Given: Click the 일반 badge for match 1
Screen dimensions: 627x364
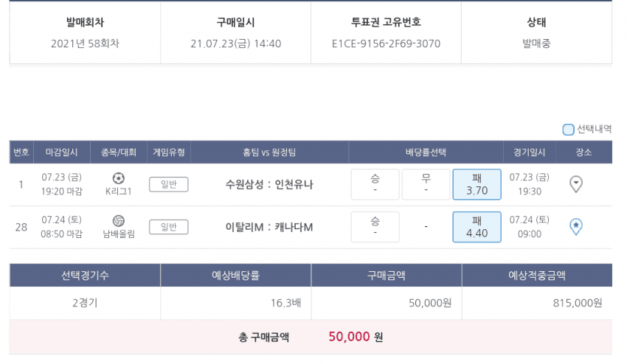Looking at the screenshot, I should coord(168,184).
